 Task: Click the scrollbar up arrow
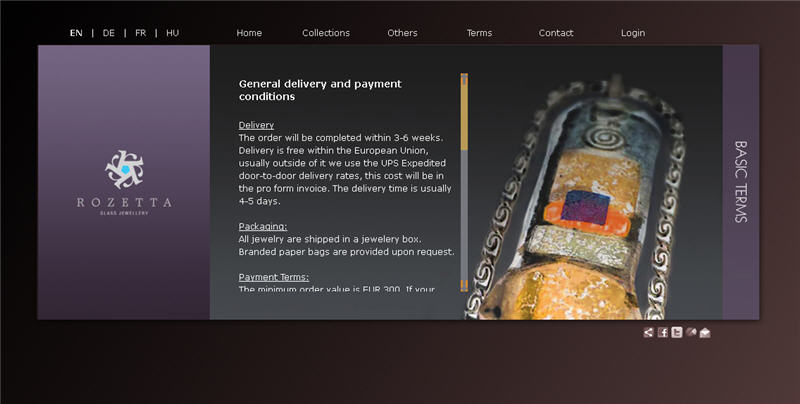pyautogui.click(x=464, y=79)
